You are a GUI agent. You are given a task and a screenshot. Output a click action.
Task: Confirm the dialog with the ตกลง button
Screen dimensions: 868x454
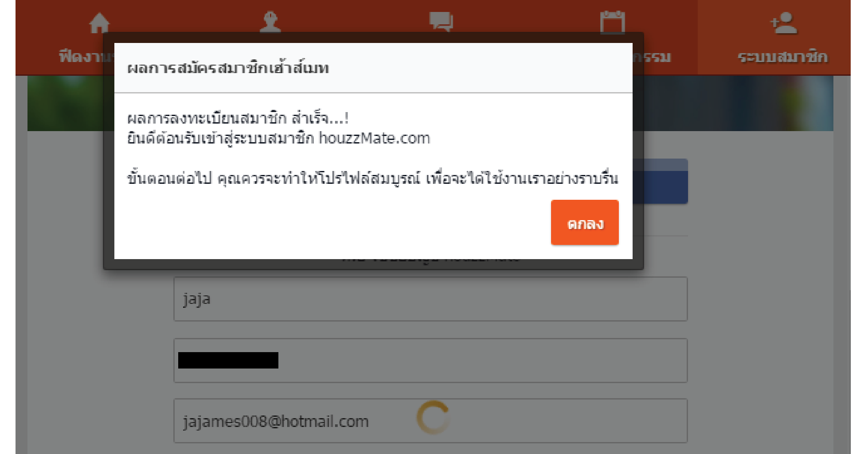point(585,222)
